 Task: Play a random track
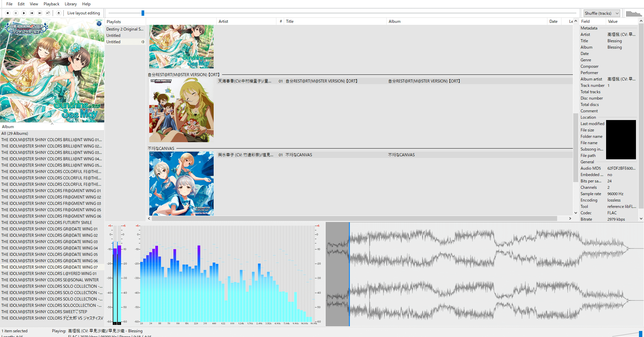point(48,13)
